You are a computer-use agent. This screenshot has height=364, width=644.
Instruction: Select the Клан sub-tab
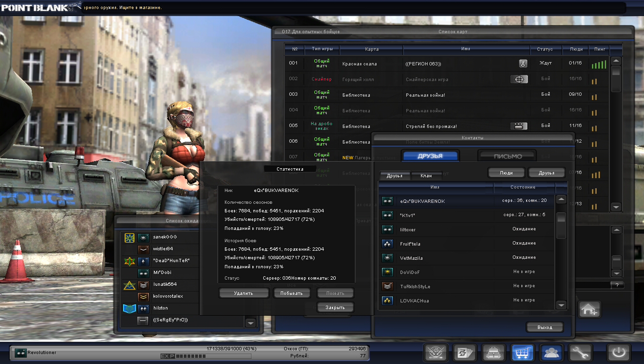coord(426,176)
